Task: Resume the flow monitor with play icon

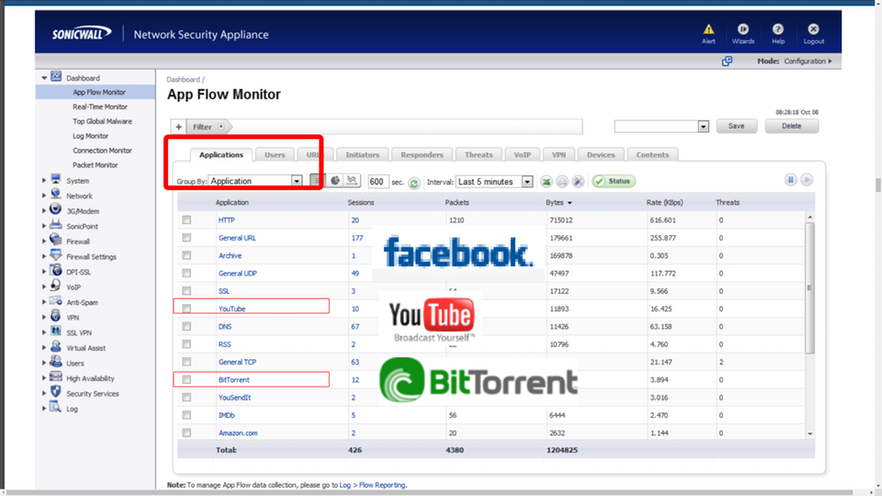Action: coord(807,180)
